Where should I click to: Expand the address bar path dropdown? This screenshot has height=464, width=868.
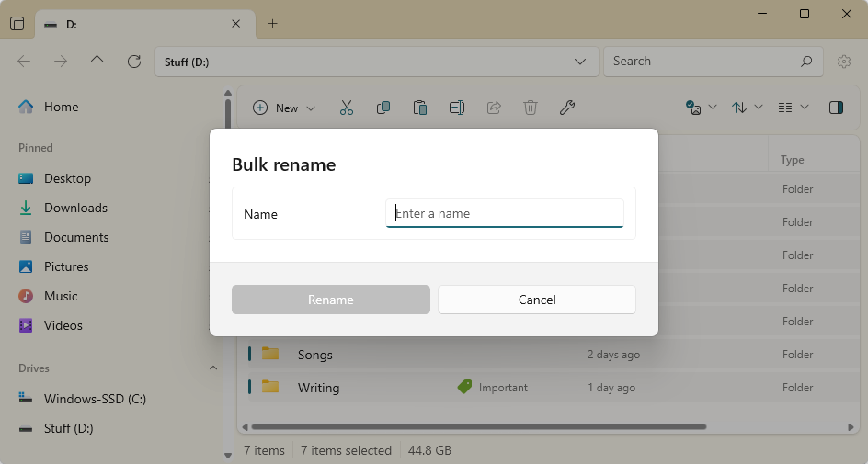coord(580,62)
